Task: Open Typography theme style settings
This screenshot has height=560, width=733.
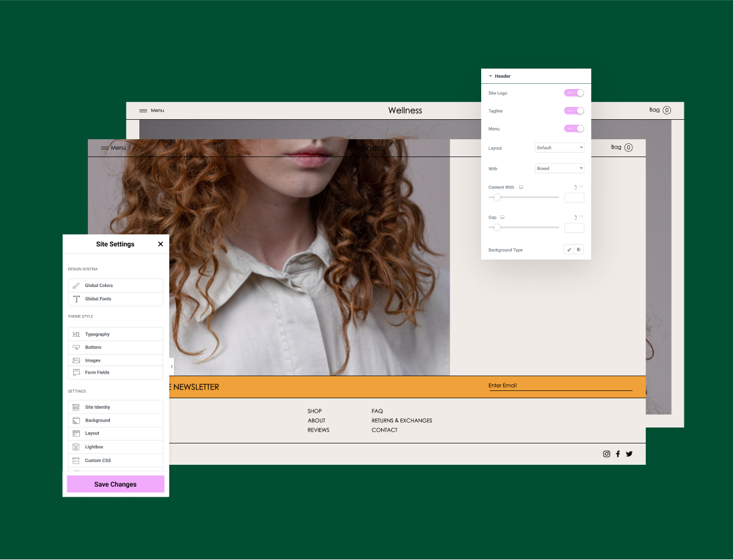Action: (97, 334)
